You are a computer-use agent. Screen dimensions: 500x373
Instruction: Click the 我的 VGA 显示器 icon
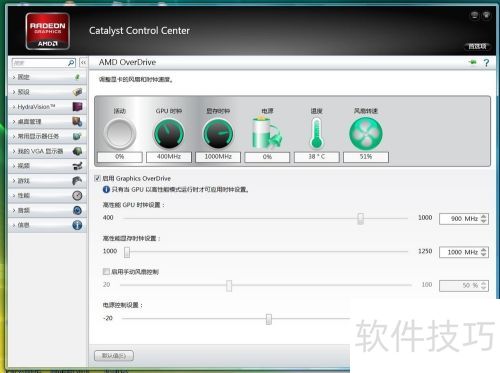coord(77,151)
